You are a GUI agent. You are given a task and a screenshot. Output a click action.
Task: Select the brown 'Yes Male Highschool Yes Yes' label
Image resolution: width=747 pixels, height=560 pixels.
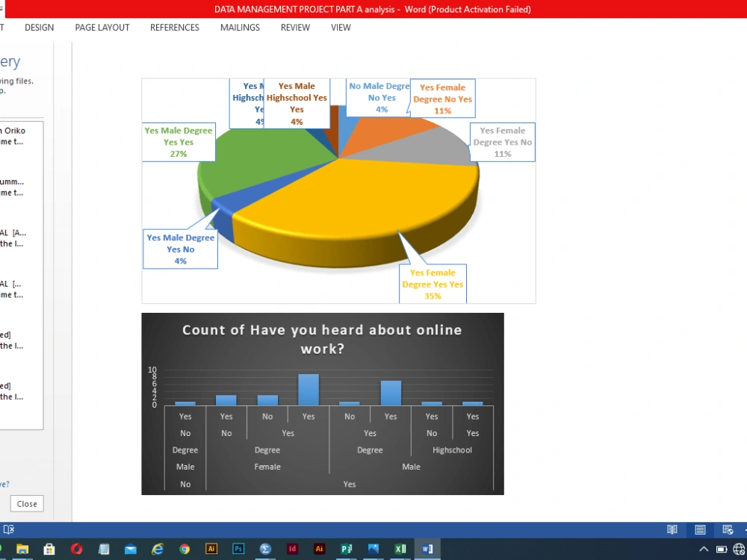pos(297,103)
